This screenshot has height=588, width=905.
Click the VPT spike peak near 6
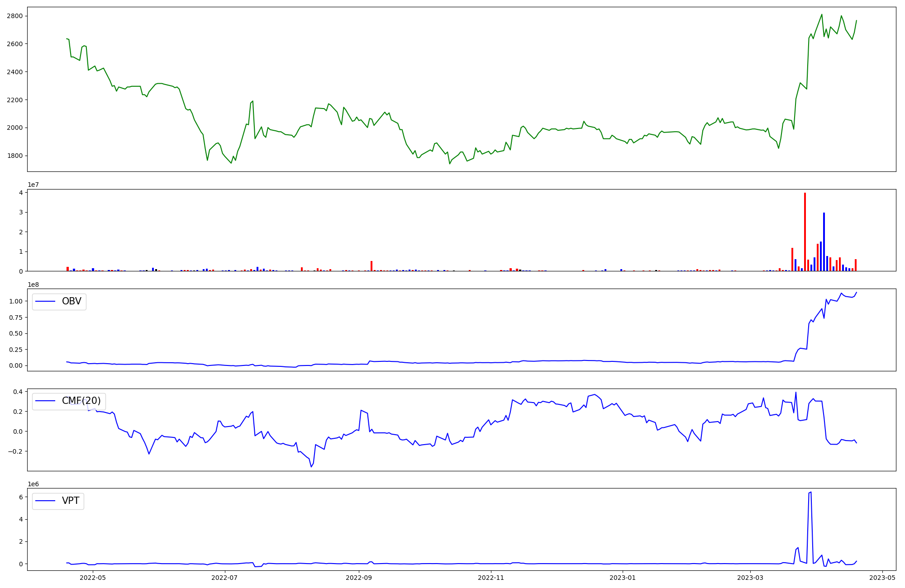pyautogui.click(x=810, y=493)
